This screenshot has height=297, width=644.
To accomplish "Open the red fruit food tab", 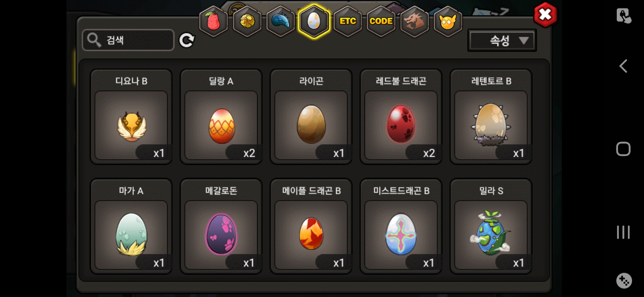I will (213, 21).
